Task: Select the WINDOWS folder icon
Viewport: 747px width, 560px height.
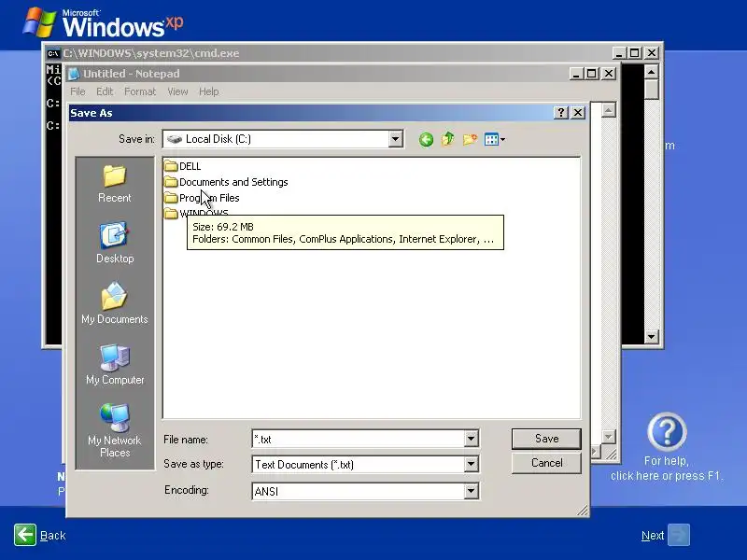Action: [x=171, y=214]
